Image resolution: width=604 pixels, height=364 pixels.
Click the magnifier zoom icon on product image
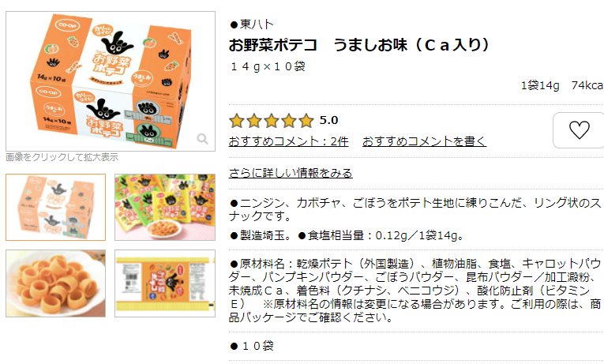coord(202,139)
